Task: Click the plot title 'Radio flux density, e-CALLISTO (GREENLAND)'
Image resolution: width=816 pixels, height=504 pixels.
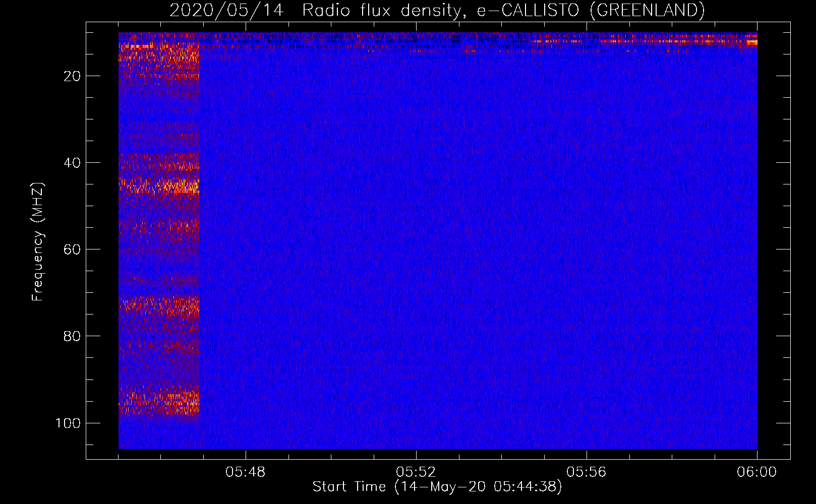Action: 503,11
